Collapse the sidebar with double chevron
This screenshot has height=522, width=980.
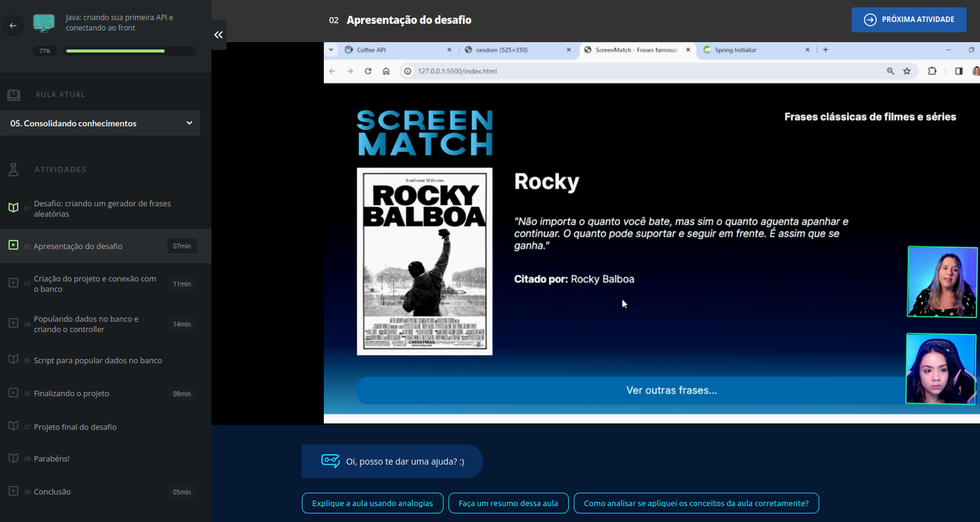point(218,35)
